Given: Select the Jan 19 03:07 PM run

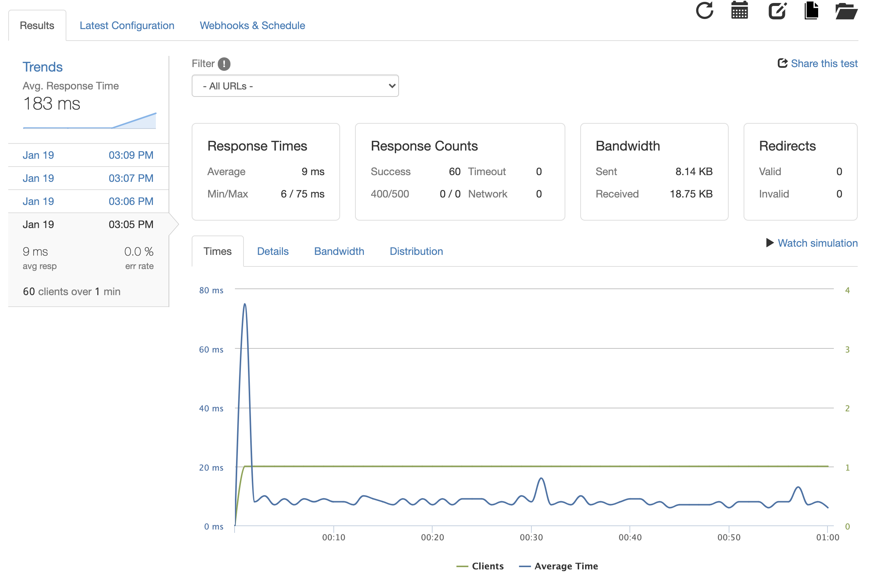Looking at the screenshot, I should (88, 178).
